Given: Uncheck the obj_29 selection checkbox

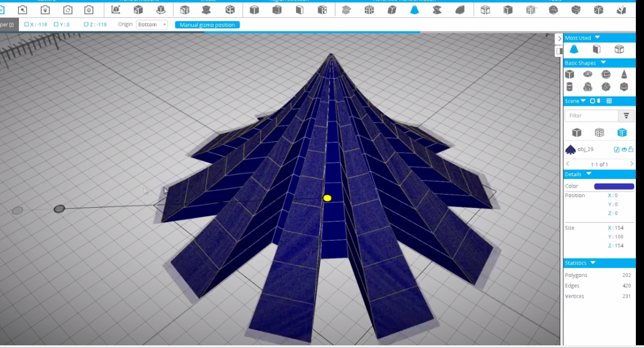Looking at the screenshot, I should point(616,150).
